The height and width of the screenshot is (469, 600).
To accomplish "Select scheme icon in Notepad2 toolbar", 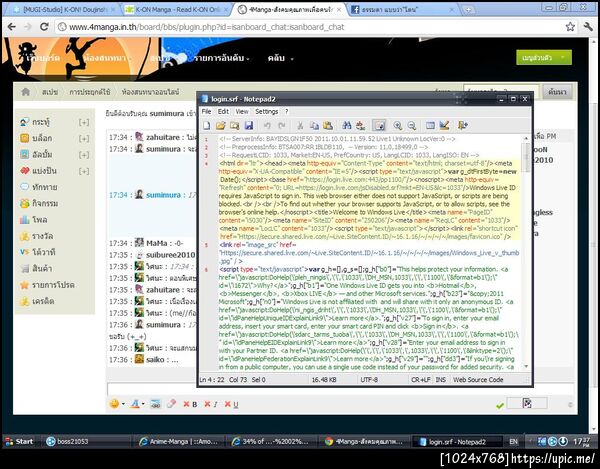I will (x=430, y=125).
